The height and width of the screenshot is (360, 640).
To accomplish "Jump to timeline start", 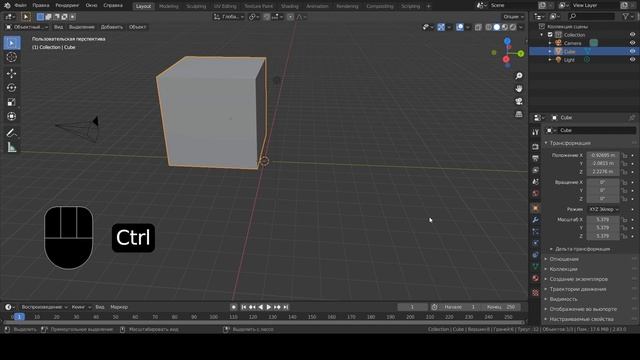I will coord(244,307).
